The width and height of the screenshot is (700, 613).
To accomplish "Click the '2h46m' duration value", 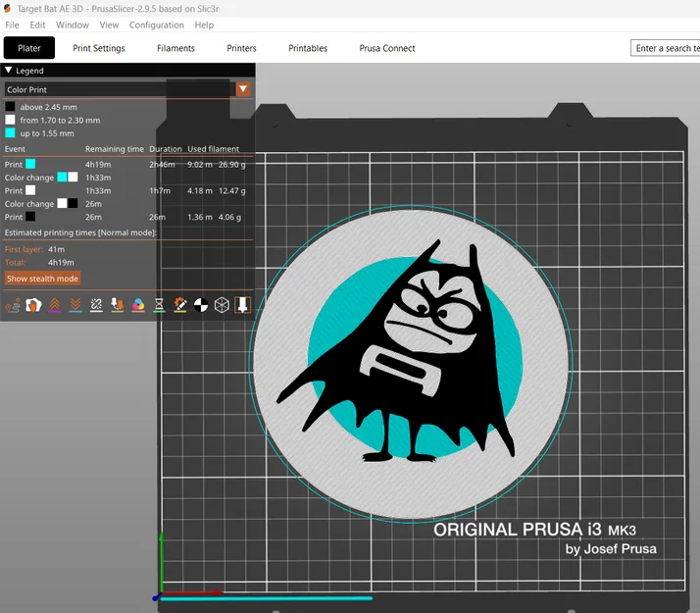I will tap(162, 165).
